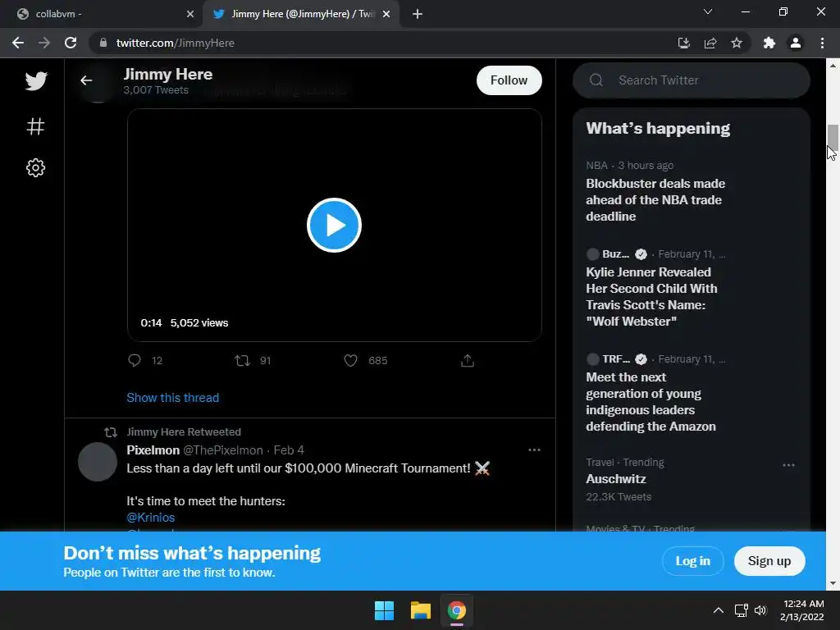Viewport: 840px width, 630px height.
Task: Play the video in the tweet
Action: (x=334, y=225)
